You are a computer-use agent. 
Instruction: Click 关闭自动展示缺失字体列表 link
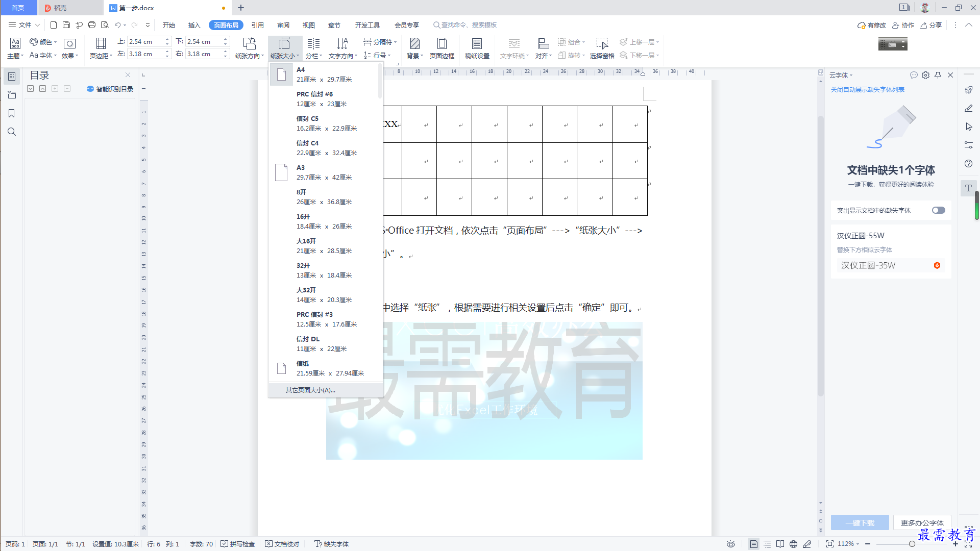[x=867, y=90]
